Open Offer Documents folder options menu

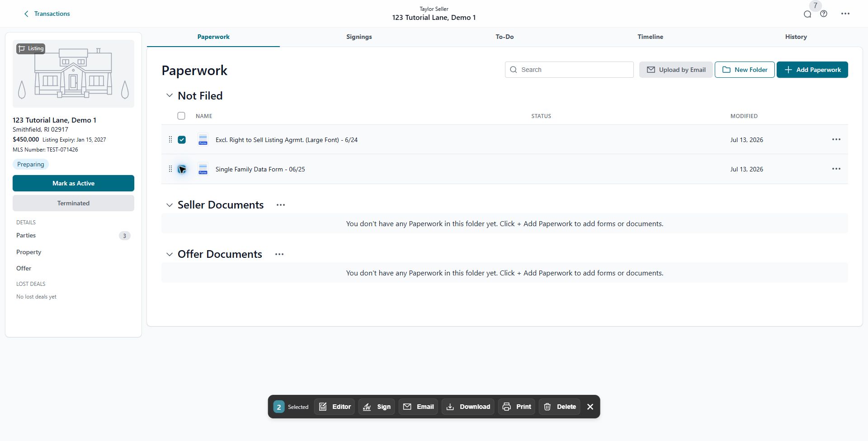(279, 254)
